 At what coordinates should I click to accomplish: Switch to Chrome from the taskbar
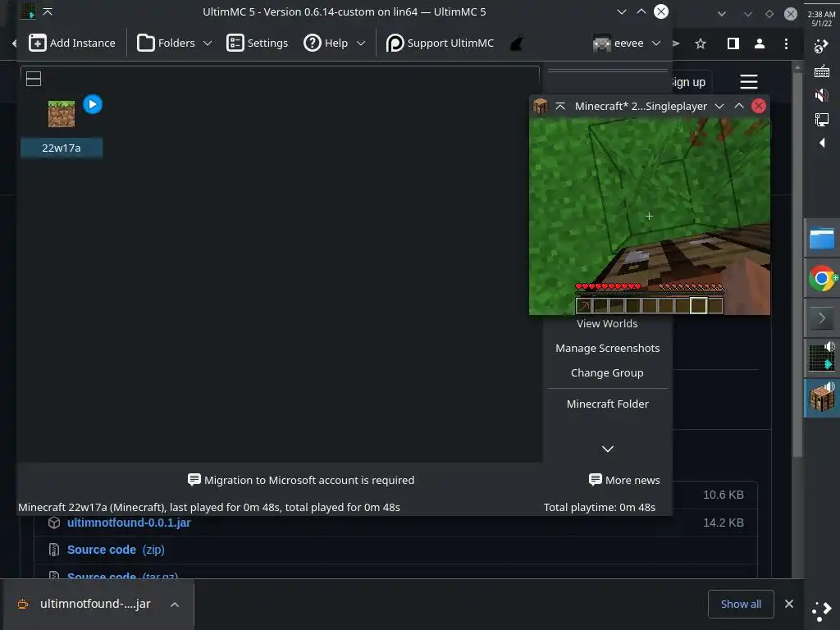822,279
